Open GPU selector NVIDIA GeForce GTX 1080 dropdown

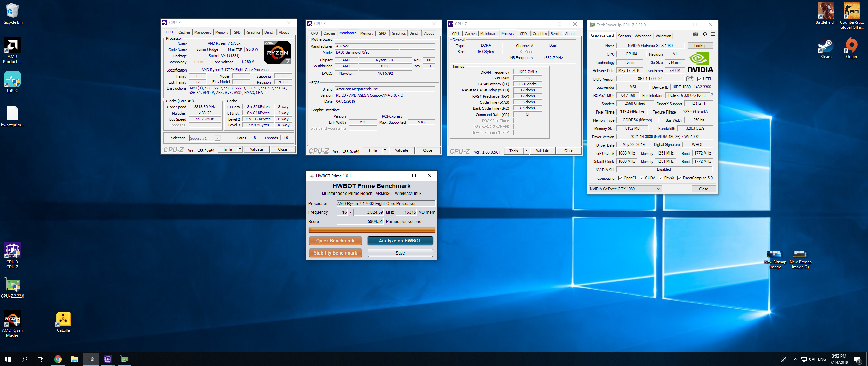625,189
